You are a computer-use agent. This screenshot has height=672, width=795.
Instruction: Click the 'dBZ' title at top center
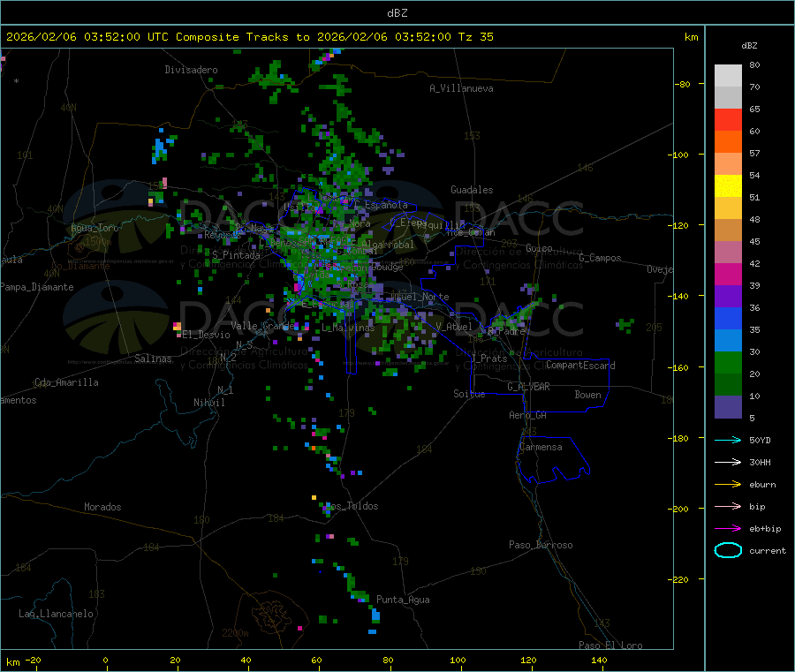397,13
